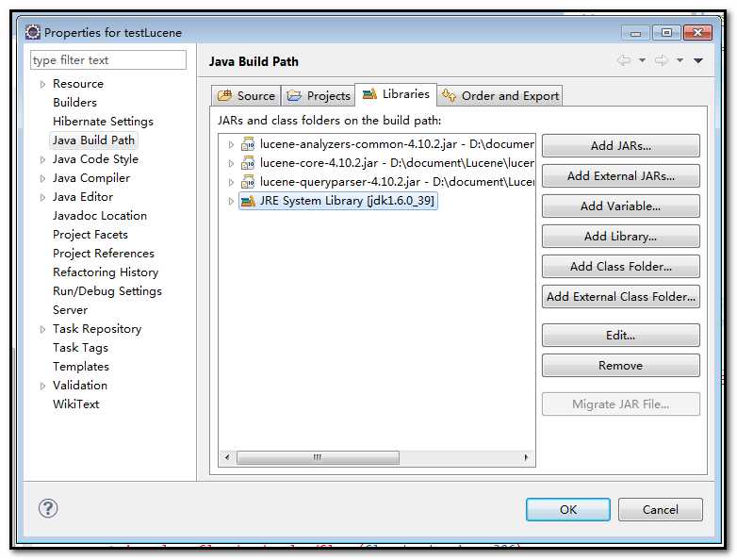
Task: Click the Add Variable... button
Action: pyautogui.click(x=620, y=206)
